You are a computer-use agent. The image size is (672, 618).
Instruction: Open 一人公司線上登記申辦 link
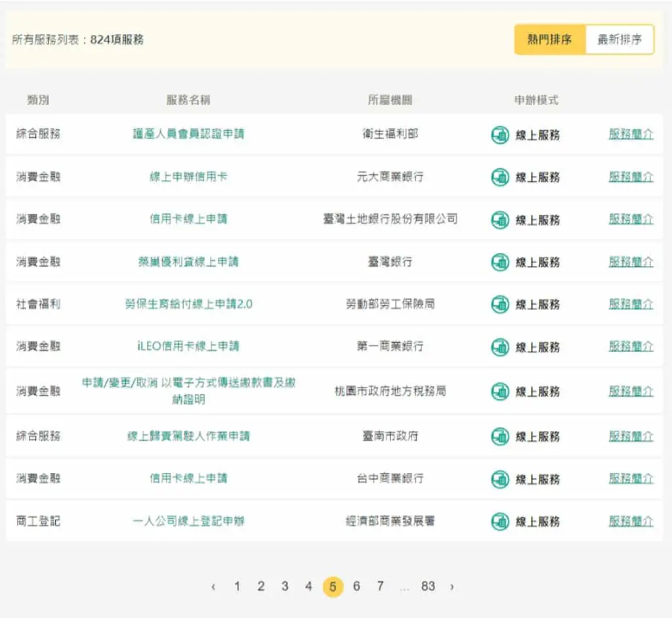point(188,521)
